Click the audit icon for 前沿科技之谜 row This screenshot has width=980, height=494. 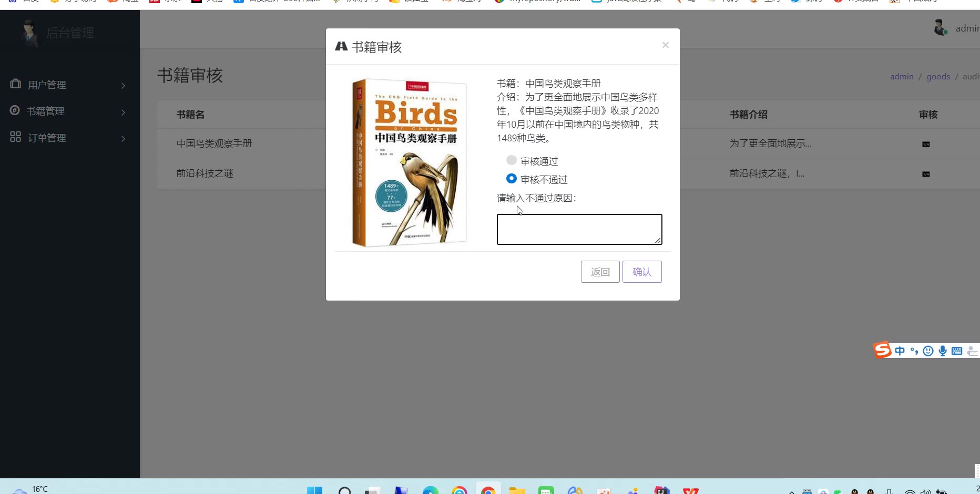point(926,174)
